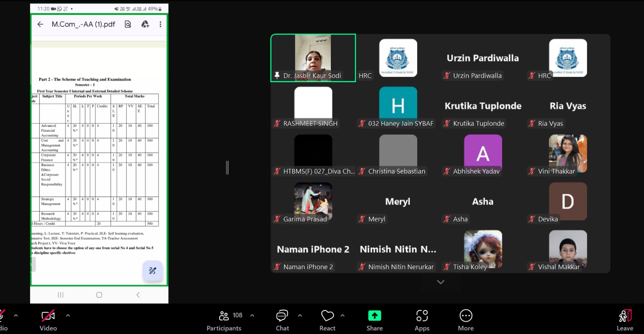Click muted mic icon for Asha
Viewport: 644px width, 334px height.
pyautogui.click(x=447, y=219)
